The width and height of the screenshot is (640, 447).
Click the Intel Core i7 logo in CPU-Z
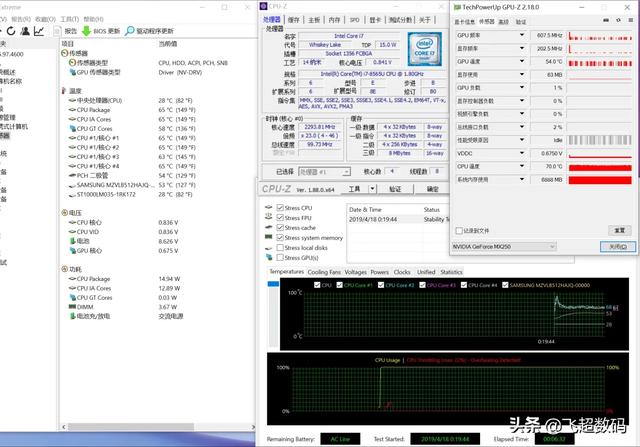click(424, 49)
